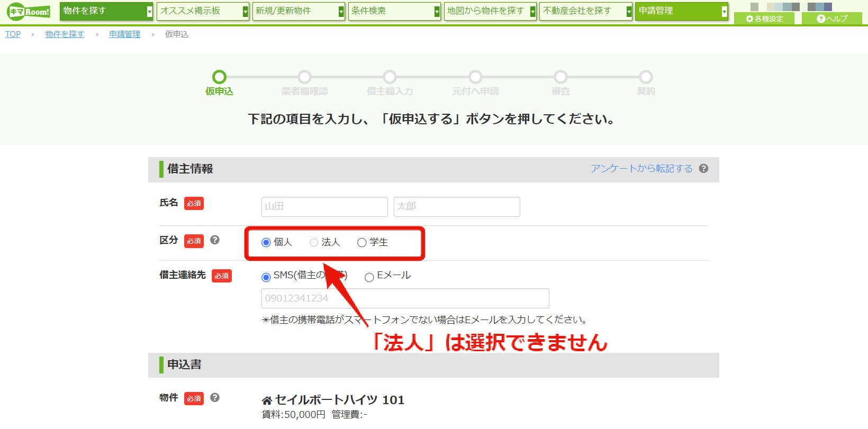The width and height of the screenshot is (868, 429).
Task: Select the 法人 radio button
Action: (314, 242)
